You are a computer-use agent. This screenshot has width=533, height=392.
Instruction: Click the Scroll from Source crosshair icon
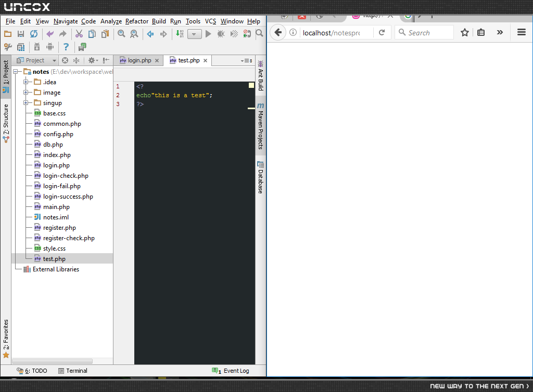coord(65,60)
